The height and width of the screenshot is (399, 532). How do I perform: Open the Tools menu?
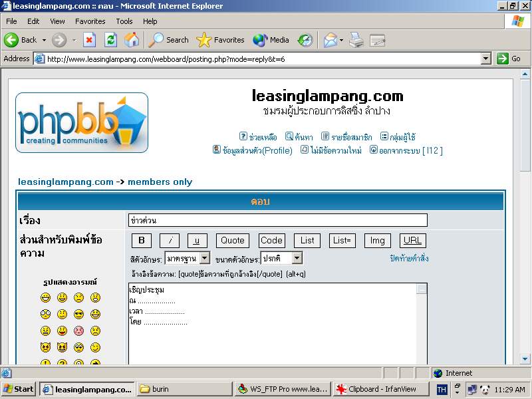coord(124,21)
